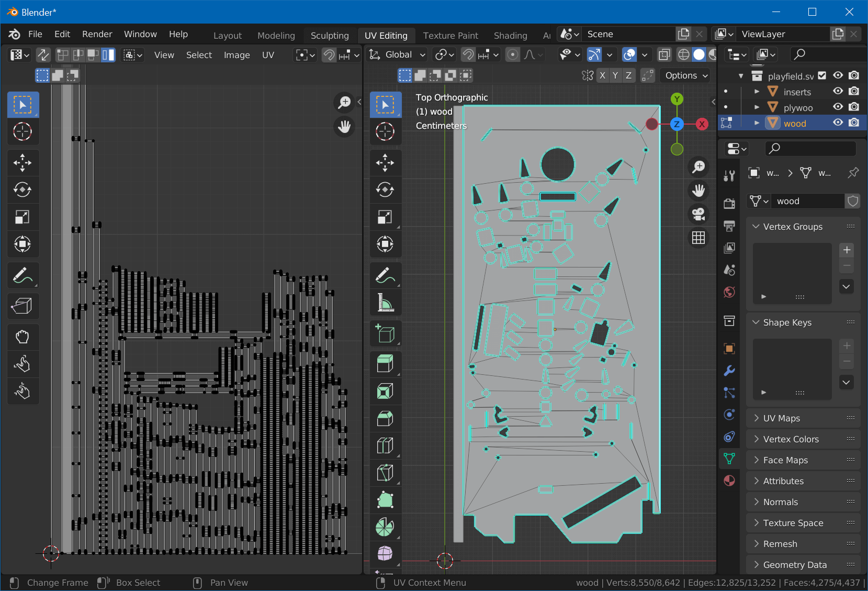Toggle X axis mirror in viewport header
868x591 pixels.
[x=603, y=75]
